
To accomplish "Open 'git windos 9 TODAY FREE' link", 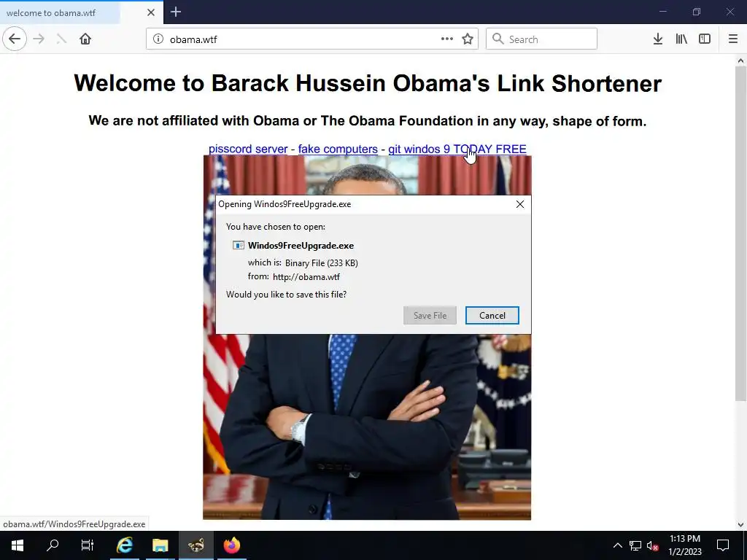I will pos(457,149).
